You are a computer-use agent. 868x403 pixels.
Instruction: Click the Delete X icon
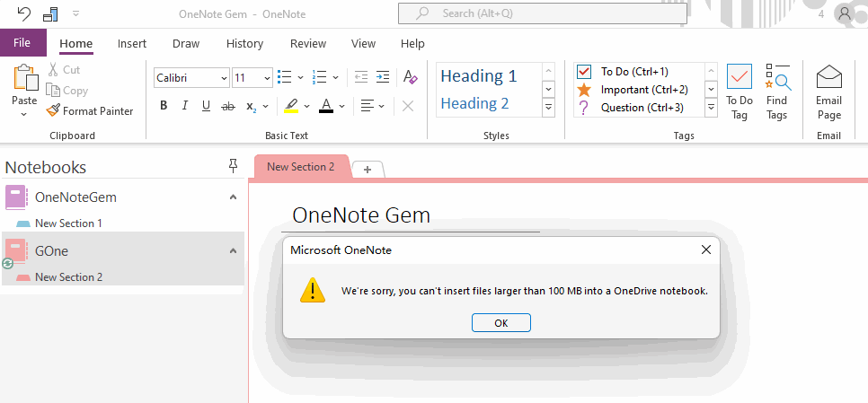coord(408,106)
